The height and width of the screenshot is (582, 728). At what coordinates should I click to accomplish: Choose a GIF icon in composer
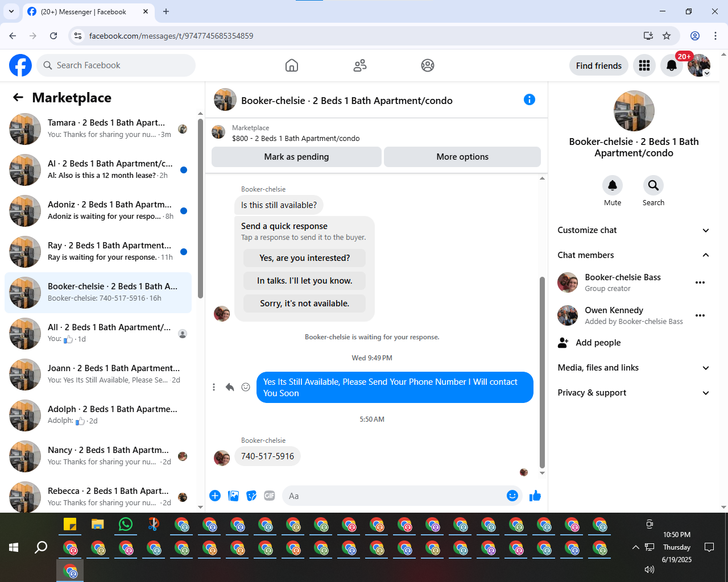click(x=270, y=496)
